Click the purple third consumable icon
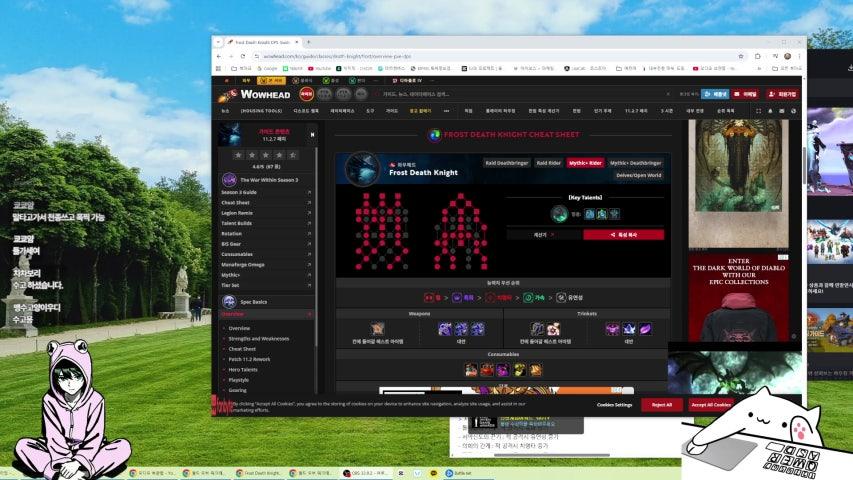 (x=503, y=370)
